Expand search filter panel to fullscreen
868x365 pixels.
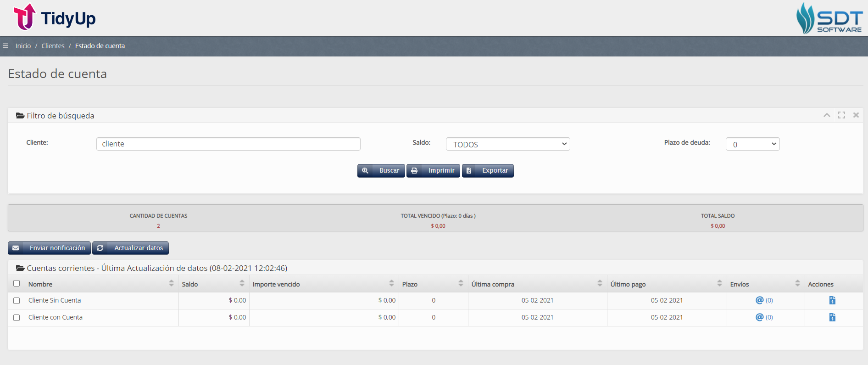point(841,115)
